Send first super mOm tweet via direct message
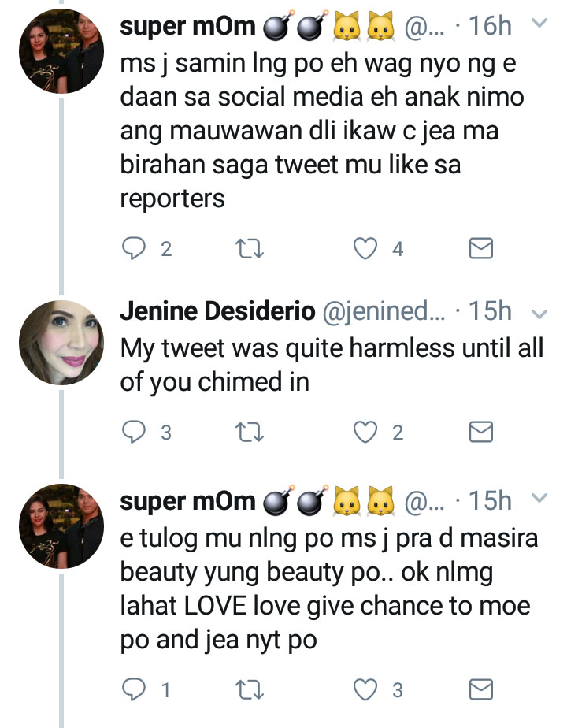The image size is (567, 728). click(x=480, y=249)
